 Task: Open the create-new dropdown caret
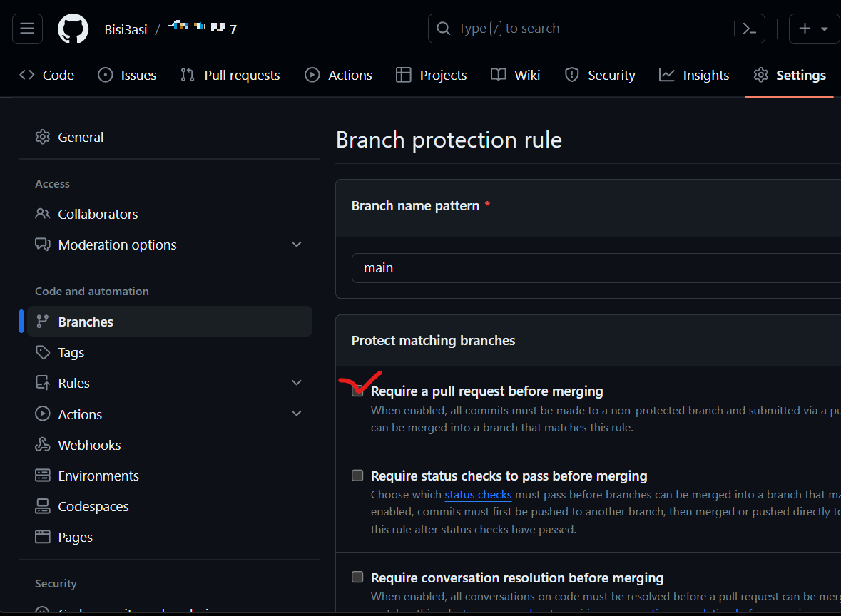(x=825, y=29)
